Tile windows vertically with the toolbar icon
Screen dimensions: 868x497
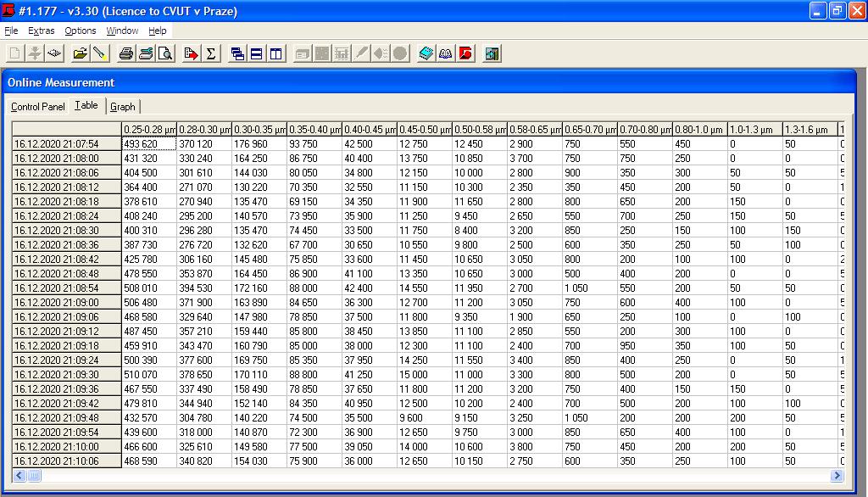point(276,53)
